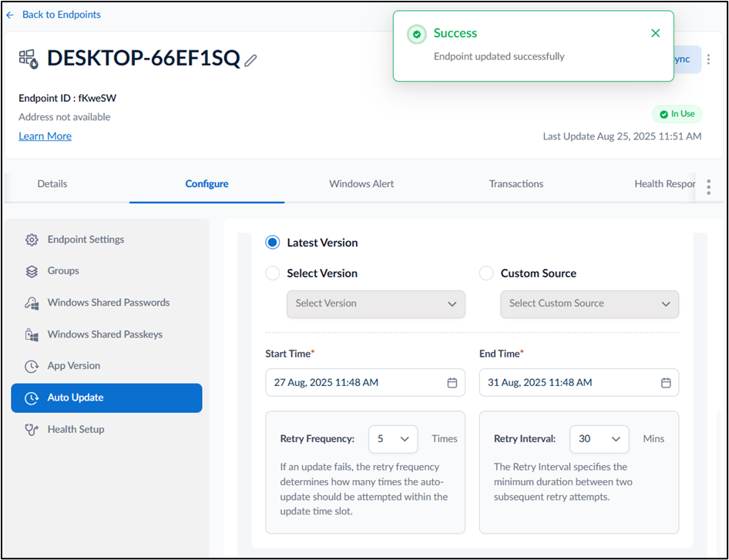Switch to the Details tab
This screenshot has width=729, height=560.
52,184
